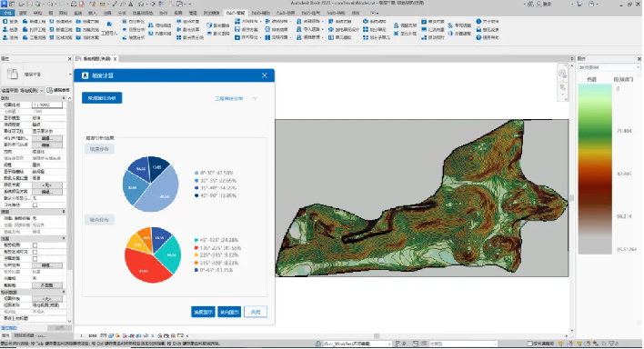Viewport: 644px width, 349px height.
Task: Toggle the second crop checkbox under 范围 section
Action: pos(35,252)
